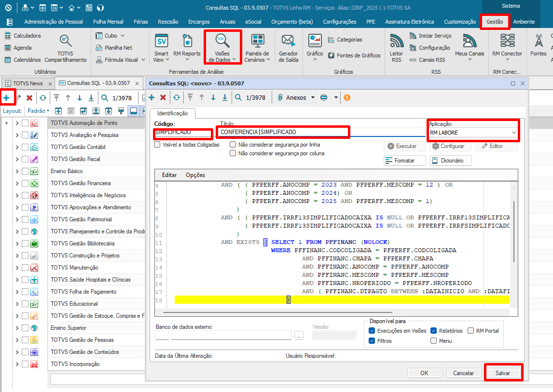Open Visões de Dados
553x392 pixels.
(x=222, y=48)
